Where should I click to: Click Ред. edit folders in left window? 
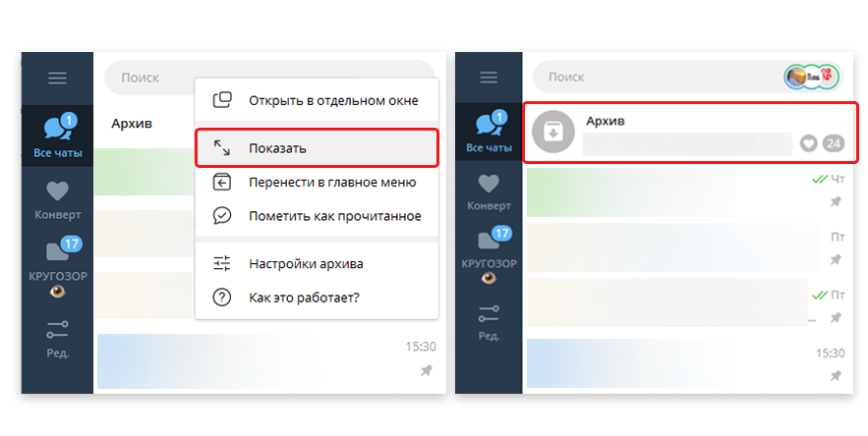[x=58, y=339]
